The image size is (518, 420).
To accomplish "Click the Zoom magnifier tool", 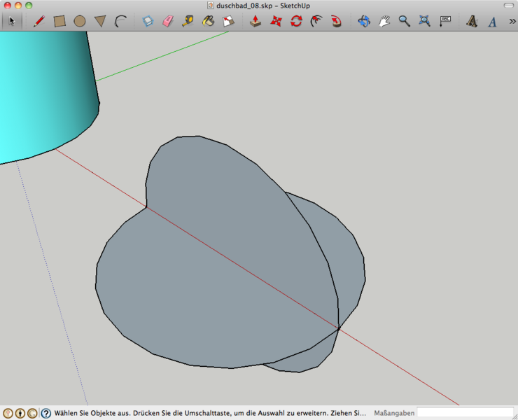I will click(x=405, y=21).
